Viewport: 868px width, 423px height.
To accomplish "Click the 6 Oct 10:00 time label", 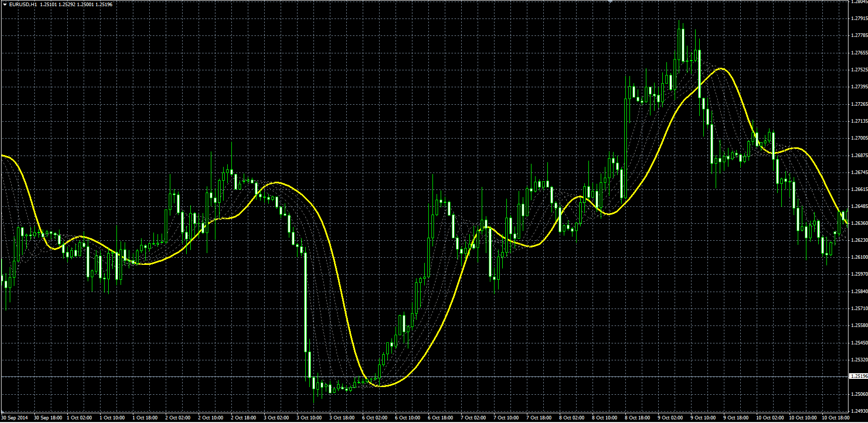I will tap(408, 418).
